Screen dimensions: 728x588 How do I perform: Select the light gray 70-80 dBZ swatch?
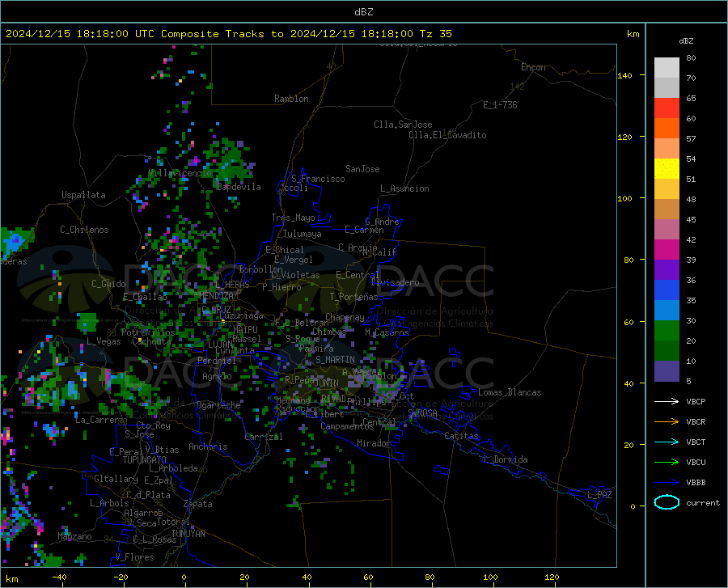tap(667, 68)
